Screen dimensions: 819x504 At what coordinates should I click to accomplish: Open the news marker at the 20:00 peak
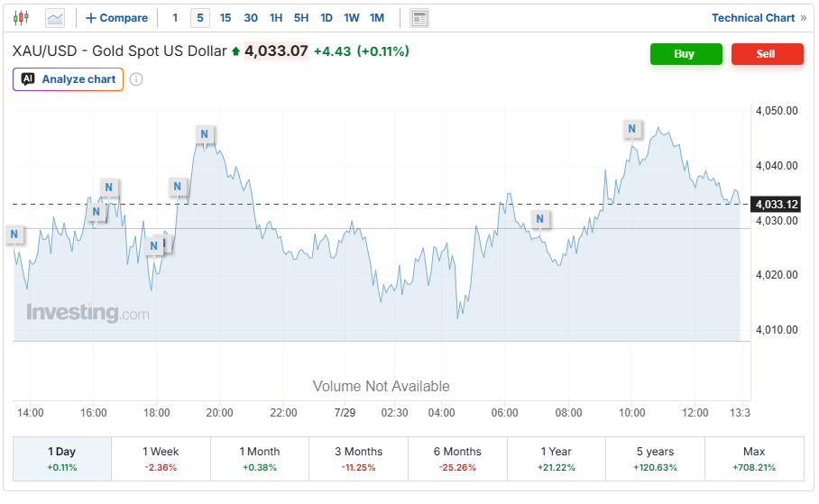pos(204,134)
